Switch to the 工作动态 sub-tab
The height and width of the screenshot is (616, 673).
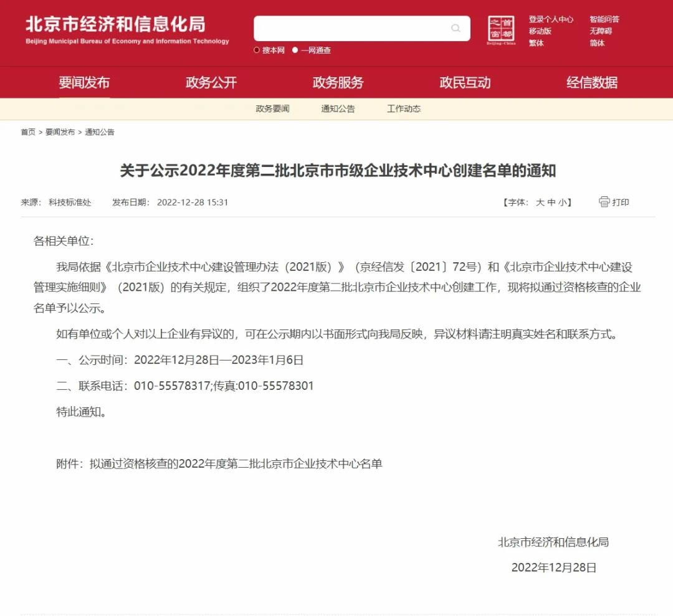pos(404,109)
